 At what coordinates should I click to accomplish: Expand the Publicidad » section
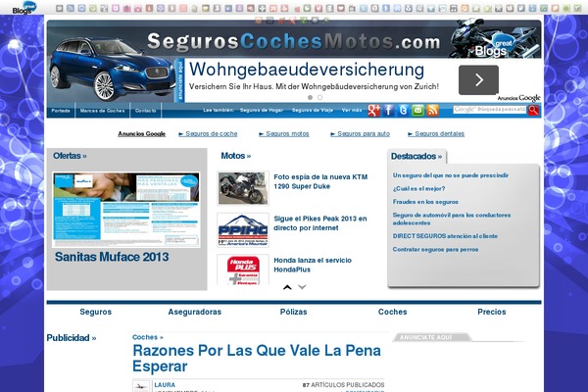tap(72, 338)
